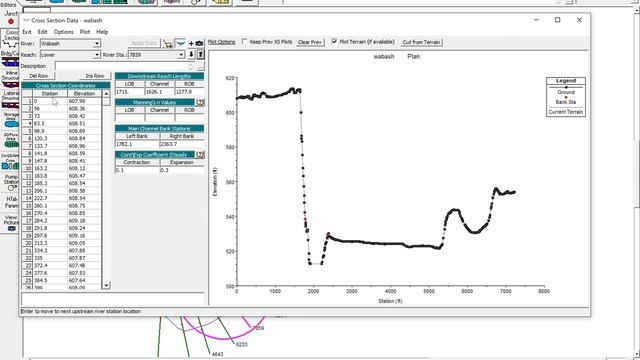Select the Expansion coefficient field 0.3
The width and height of the screenshot is (640, 360).
[x=182, y=170]
